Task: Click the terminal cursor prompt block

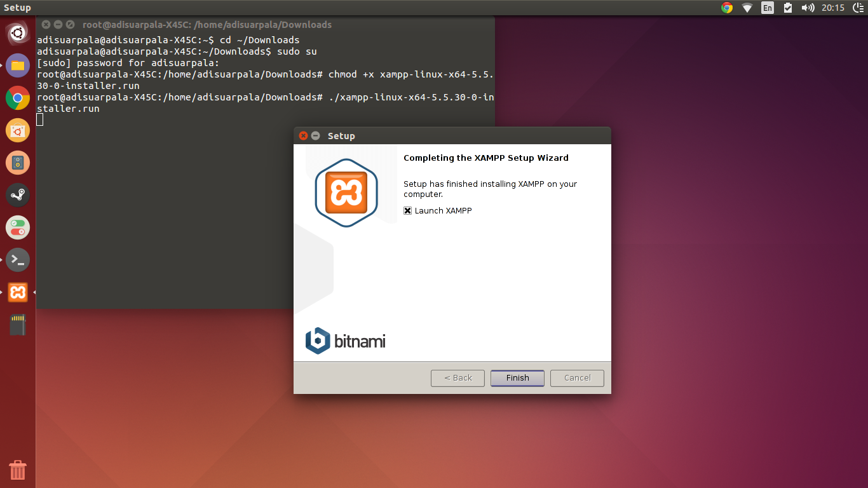Action: (x=40, y=119)
